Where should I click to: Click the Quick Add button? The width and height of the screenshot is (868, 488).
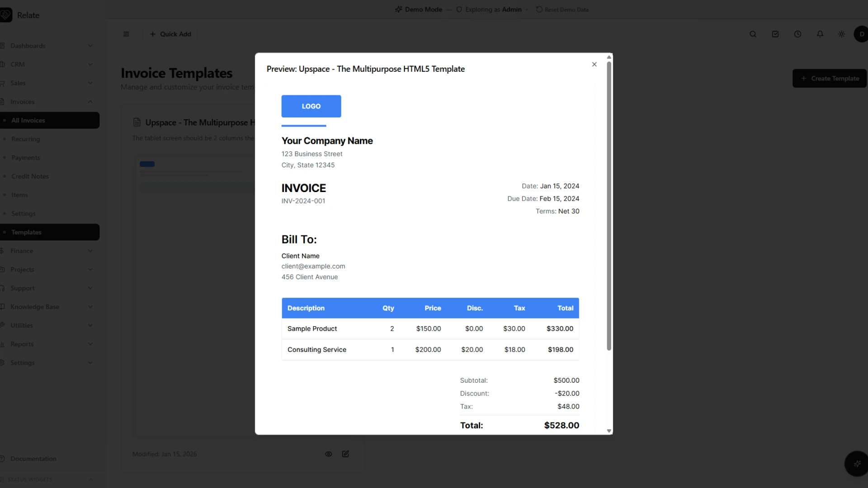tap(170, 34)
